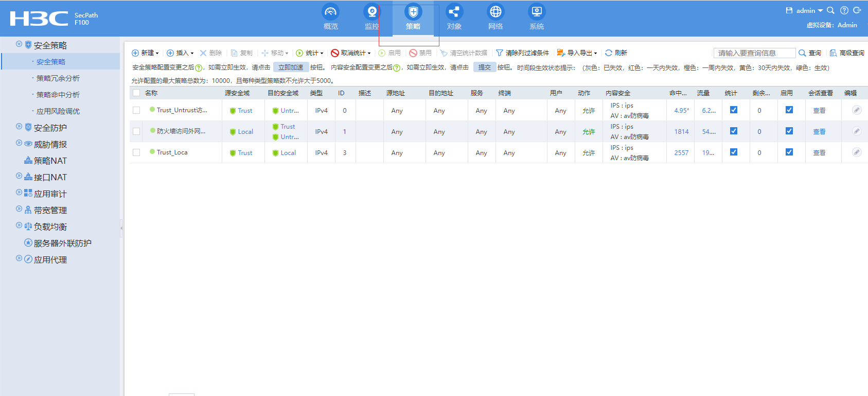Click the sidebar collapse splitter handle
868x396 pixels.
(121, 227)
